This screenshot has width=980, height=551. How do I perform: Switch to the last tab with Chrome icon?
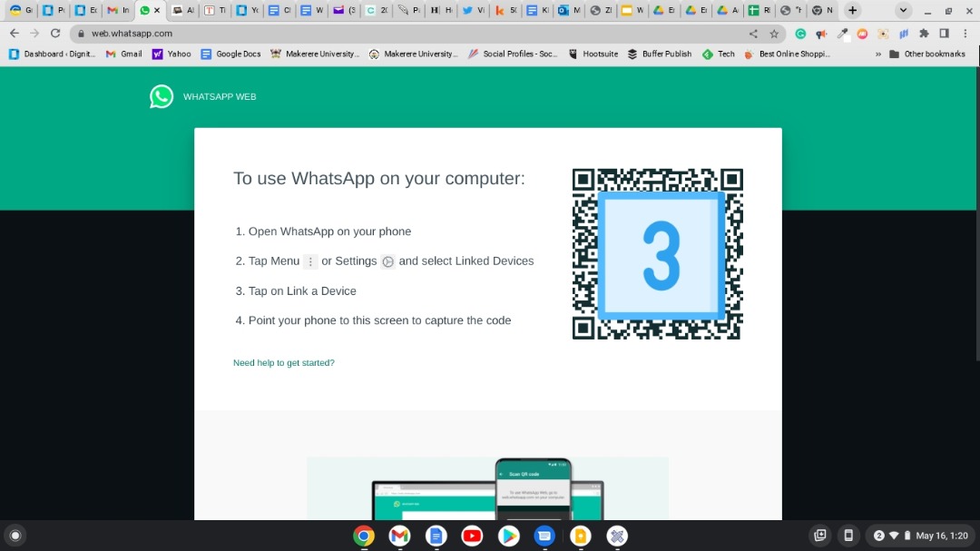click(823, 10)
